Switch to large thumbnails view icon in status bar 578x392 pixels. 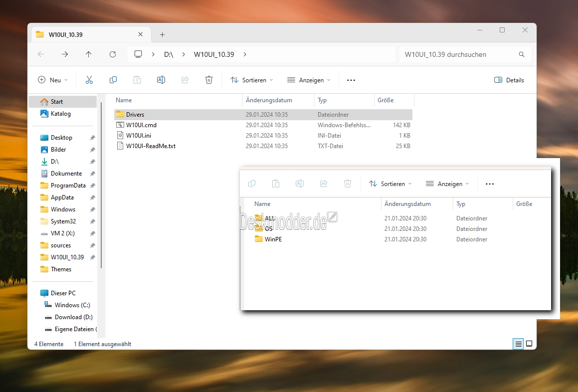(x=529, y=344)
